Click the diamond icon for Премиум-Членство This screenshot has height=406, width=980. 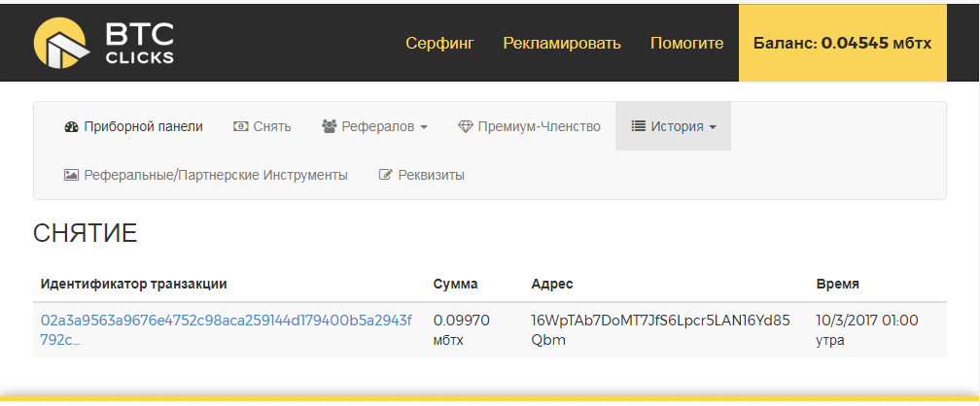pos(465,127)
